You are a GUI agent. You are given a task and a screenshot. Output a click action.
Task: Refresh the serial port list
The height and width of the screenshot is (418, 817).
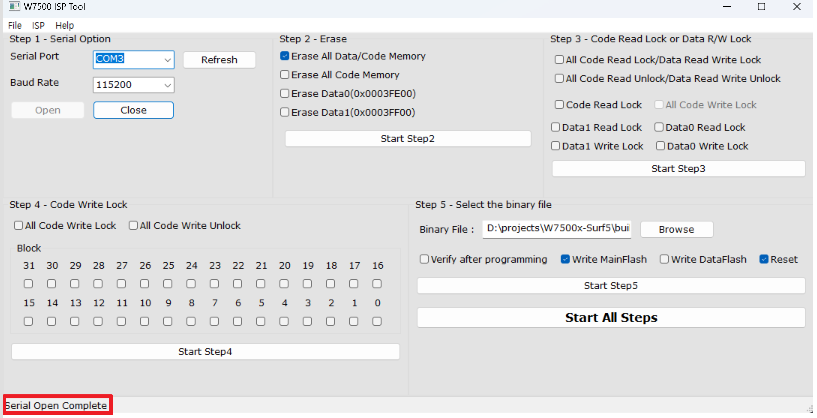(x=219, y=60)
